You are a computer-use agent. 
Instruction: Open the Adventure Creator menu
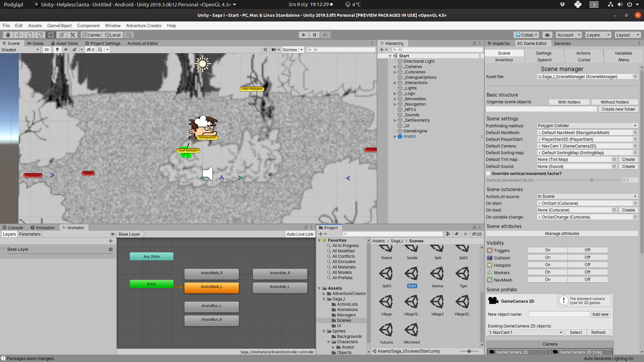144,25
